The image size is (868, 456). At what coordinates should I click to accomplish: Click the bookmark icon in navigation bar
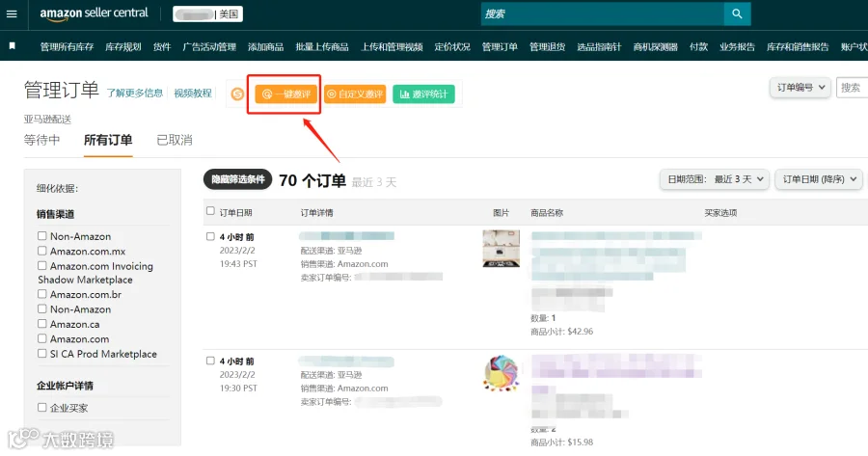(x=13, y=46)
